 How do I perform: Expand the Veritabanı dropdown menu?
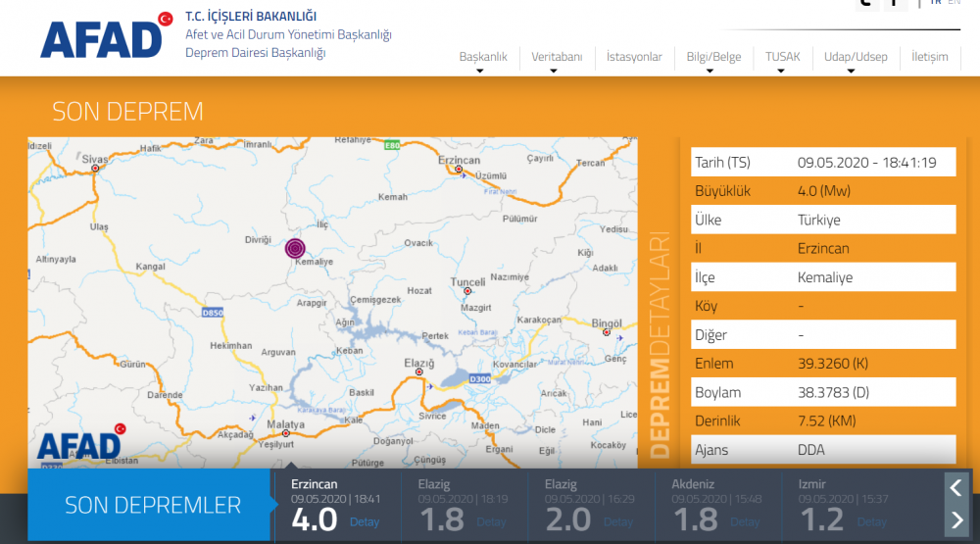557,57
